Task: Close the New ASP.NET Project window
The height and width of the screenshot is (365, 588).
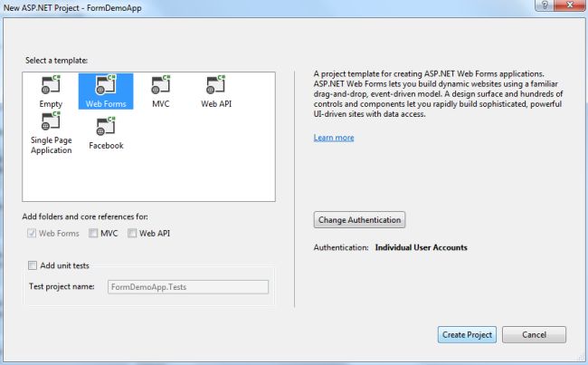Action: pos(570,5)
